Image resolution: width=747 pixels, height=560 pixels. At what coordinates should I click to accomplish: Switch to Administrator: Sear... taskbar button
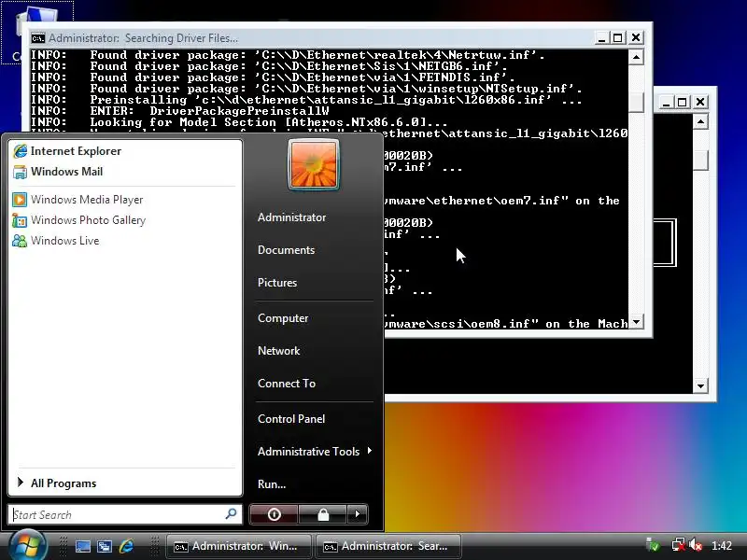click(x=388, y=546)
